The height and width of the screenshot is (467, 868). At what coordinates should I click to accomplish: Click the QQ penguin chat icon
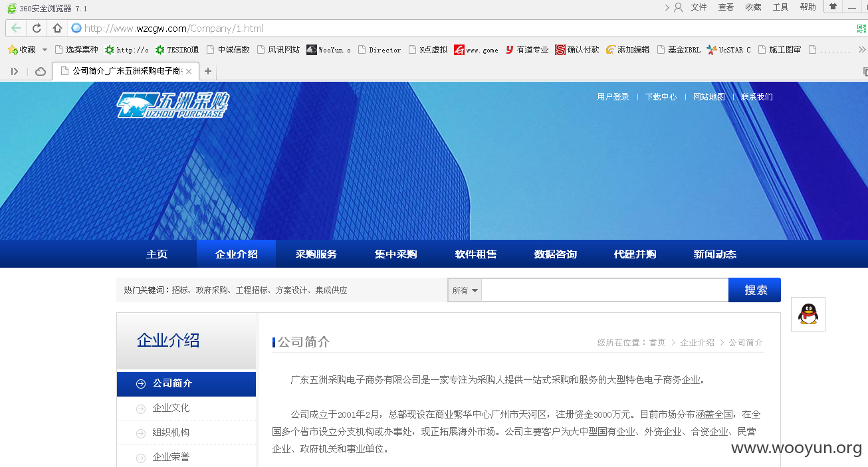pos(808,314)
